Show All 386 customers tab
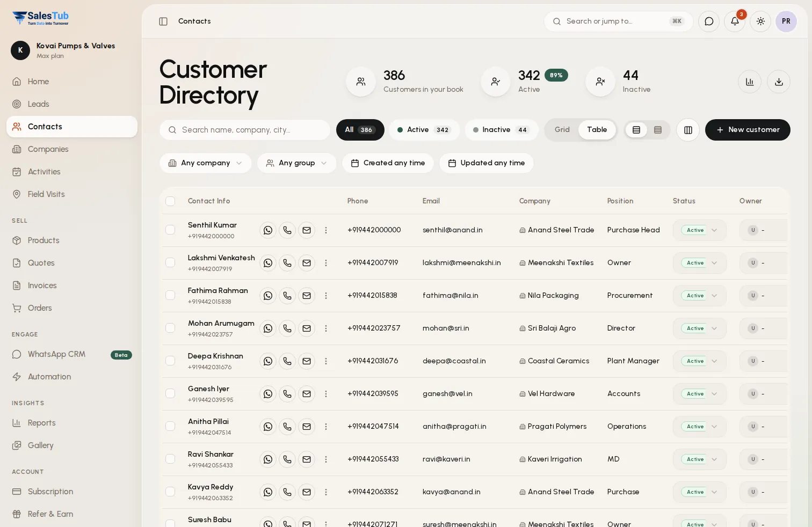The height and width of the screenshot is (527, 812). pyautogui.click(x=360, y=130)
